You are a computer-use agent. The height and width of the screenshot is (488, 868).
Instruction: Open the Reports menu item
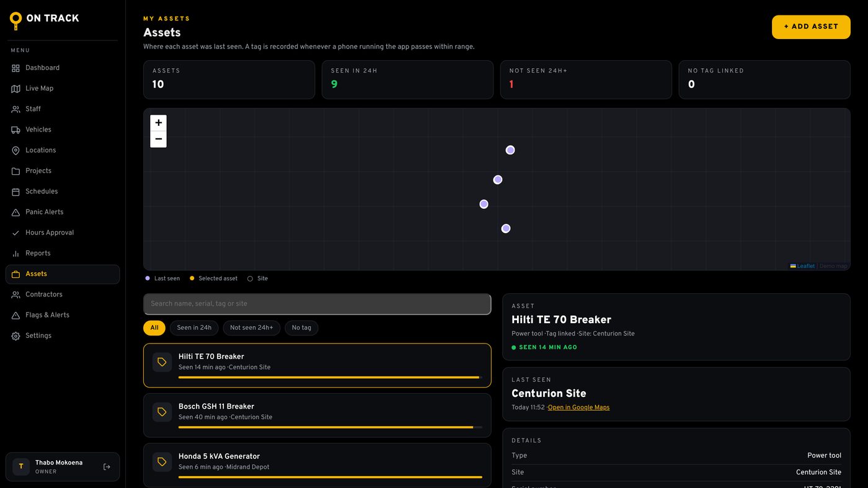point(63,254)
